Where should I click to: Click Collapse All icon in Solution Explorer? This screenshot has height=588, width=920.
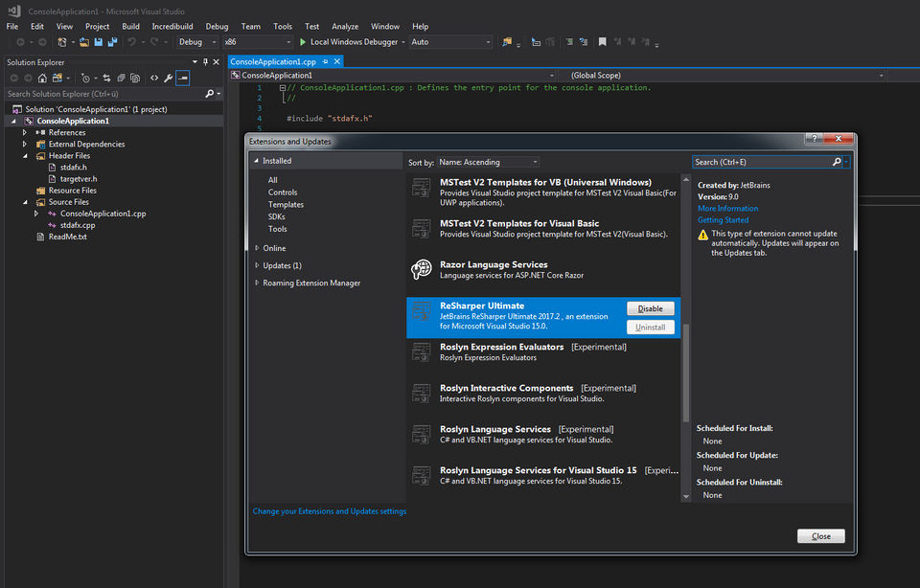pyautogui.click(x=122, y=78)
